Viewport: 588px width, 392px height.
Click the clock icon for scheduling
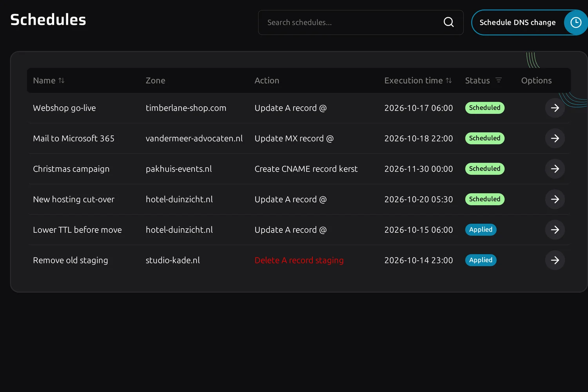(575, 22)
